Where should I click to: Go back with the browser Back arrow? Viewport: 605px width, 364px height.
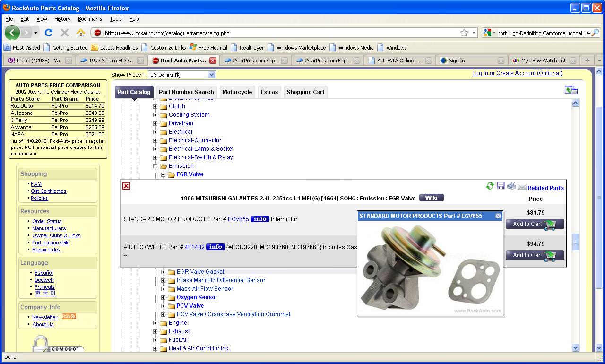[12, 33]
